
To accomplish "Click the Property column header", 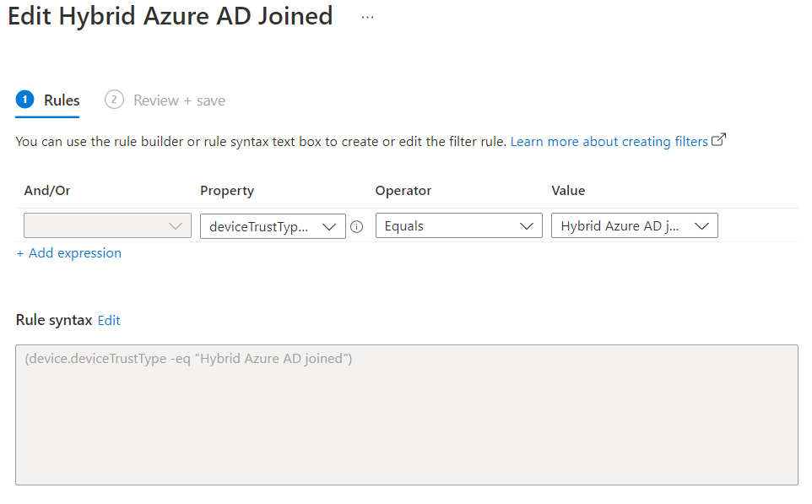I will coord(227,191).
